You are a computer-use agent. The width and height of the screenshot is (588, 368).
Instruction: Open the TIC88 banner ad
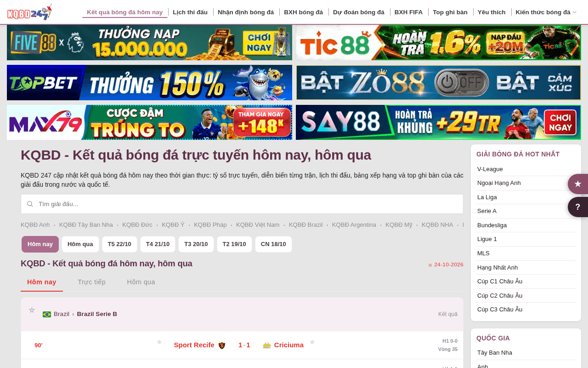[438, 42]
